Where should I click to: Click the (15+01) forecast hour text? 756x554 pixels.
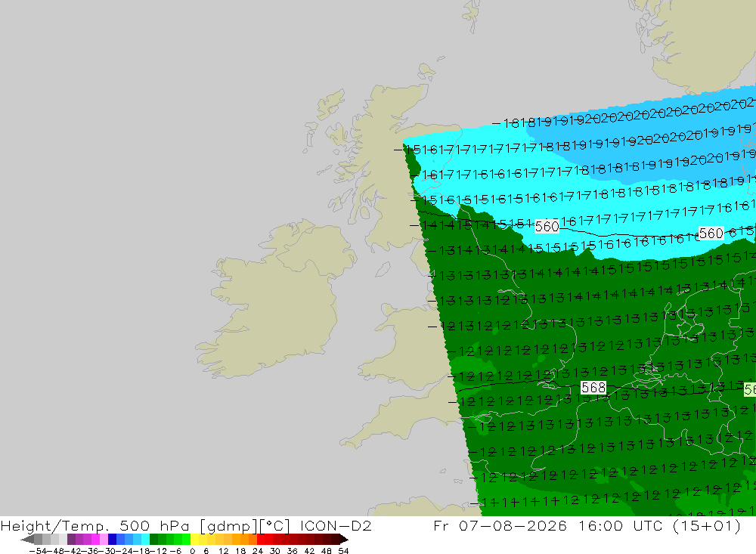click(706, 525)
